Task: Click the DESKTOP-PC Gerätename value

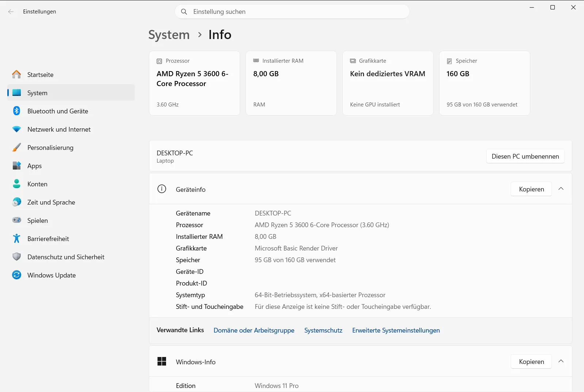Action: pos(273,213)
